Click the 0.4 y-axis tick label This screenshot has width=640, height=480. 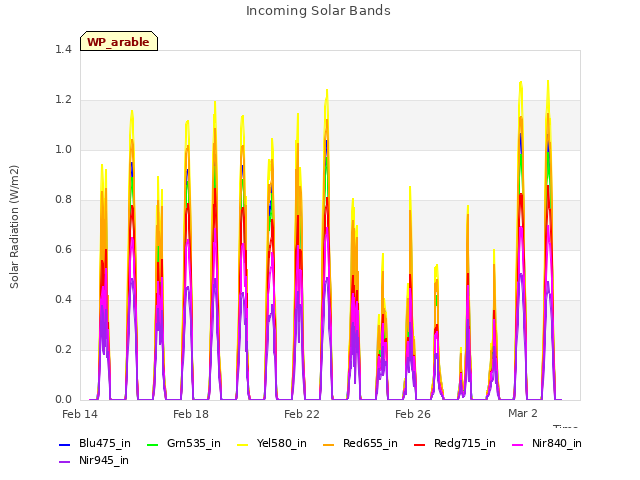tap(63, 300)
